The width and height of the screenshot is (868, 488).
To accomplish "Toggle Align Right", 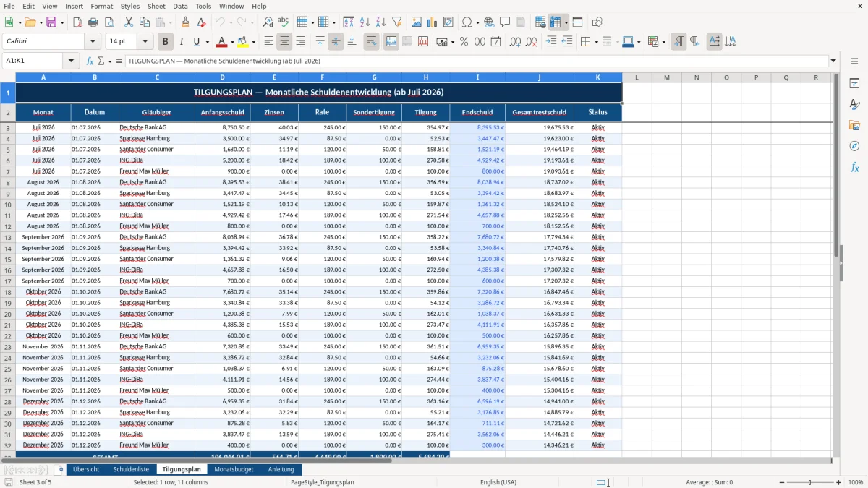I will pos(300,42).
